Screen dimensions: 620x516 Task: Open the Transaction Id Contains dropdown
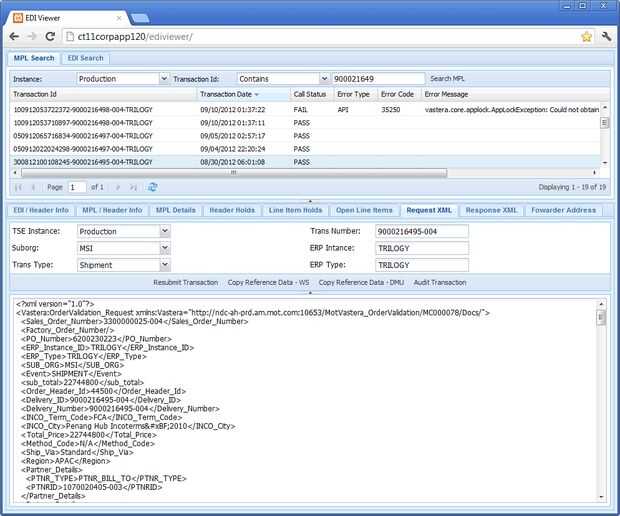click(x=324, y=79)
